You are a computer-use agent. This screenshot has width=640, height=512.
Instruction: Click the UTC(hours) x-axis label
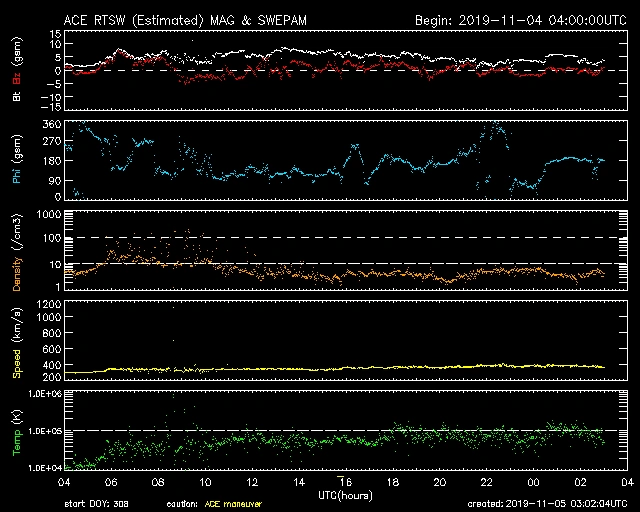coord(343,494)
